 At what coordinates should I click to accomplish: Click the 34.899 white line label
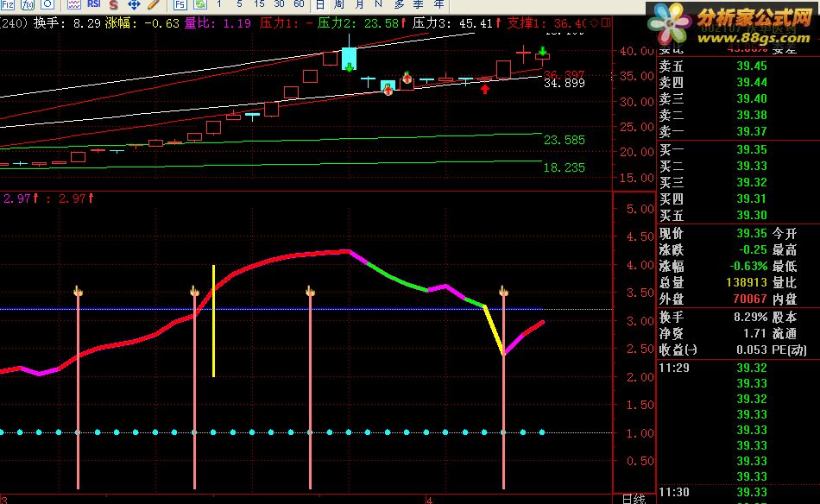tap(565, 83)
